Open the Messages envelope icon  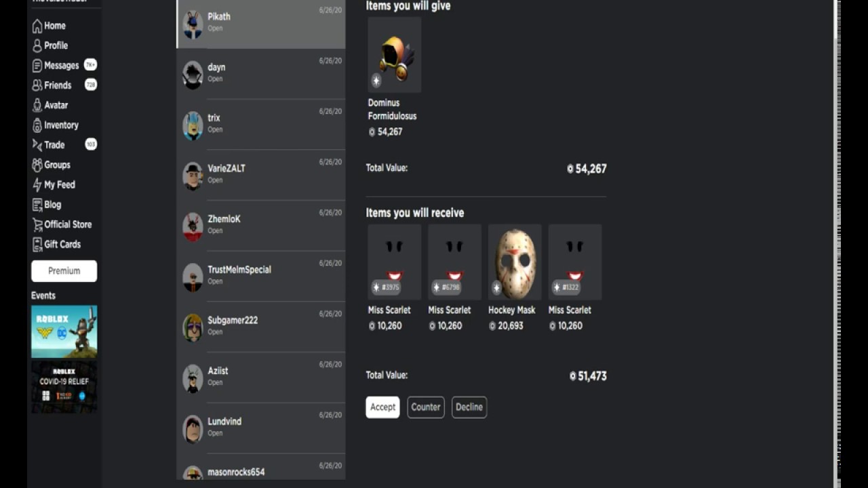pyautogui.click(x=37, y=66)
